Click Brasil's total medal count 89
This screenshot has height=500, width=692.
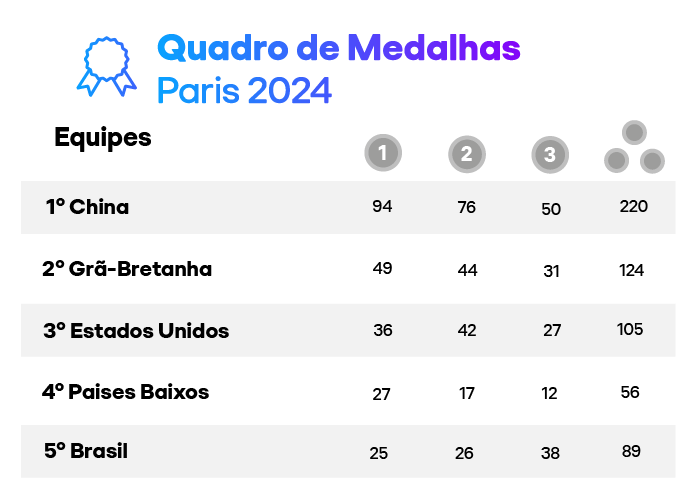coord(631,451)
